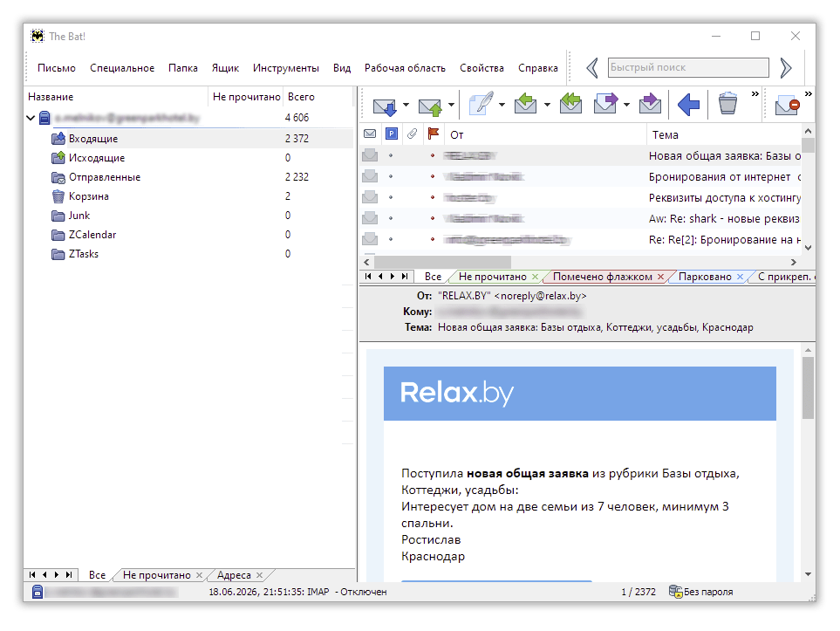
Task: Toggle parked mark on Бронирования от интернет message
Action: click(391, 177)
